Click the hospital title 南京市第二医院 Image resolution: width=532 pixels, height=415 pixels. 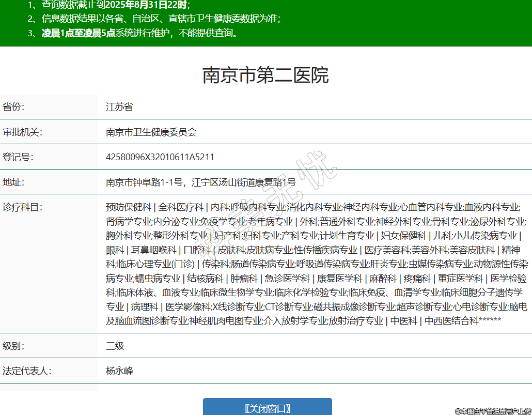tap(265, 75)
